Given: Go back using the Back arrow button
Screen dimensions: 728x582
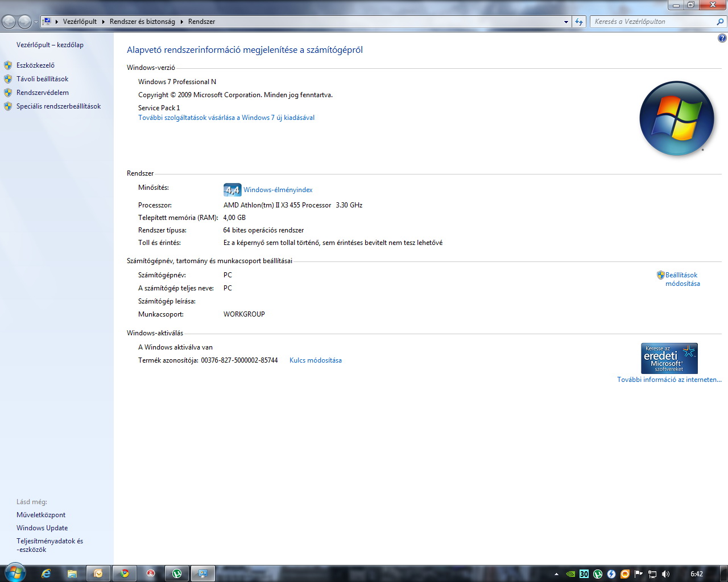Looking at the screenshot, I should coord(9,22).
